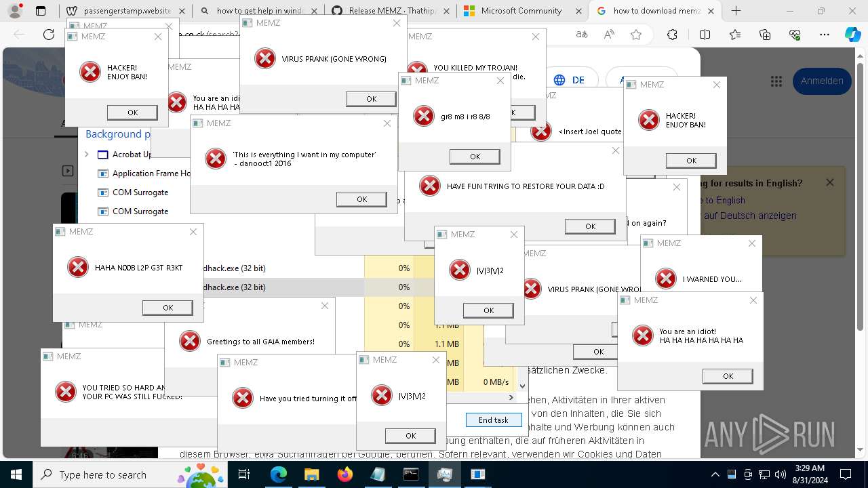Open Edge Settings and more menu

point(825,35)
